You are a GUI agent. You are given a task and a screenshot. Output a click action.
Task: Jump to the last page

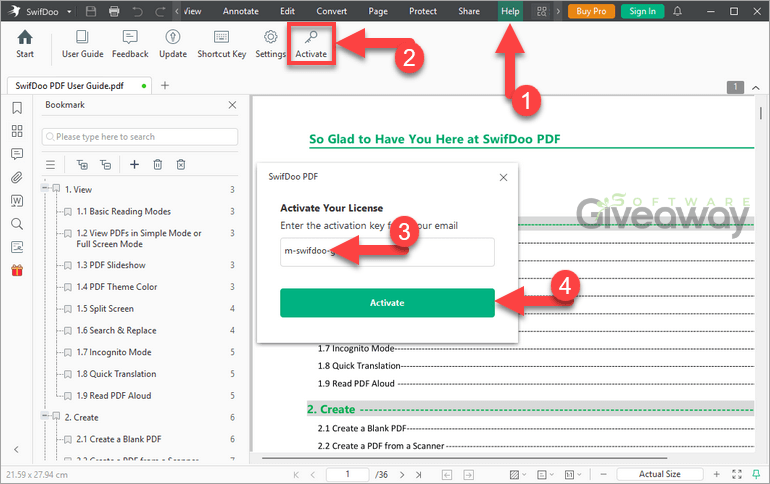click(418, 474)
